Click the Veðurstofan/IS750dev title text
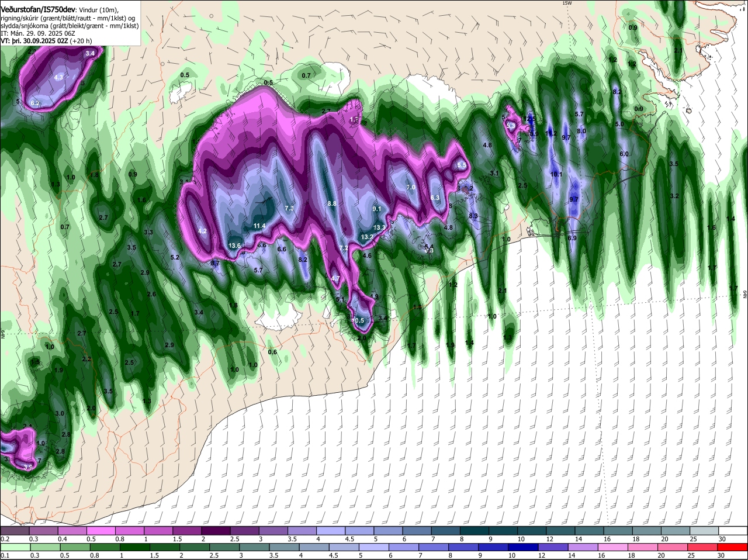Viewport: 748px width, 560px height. 37,9
